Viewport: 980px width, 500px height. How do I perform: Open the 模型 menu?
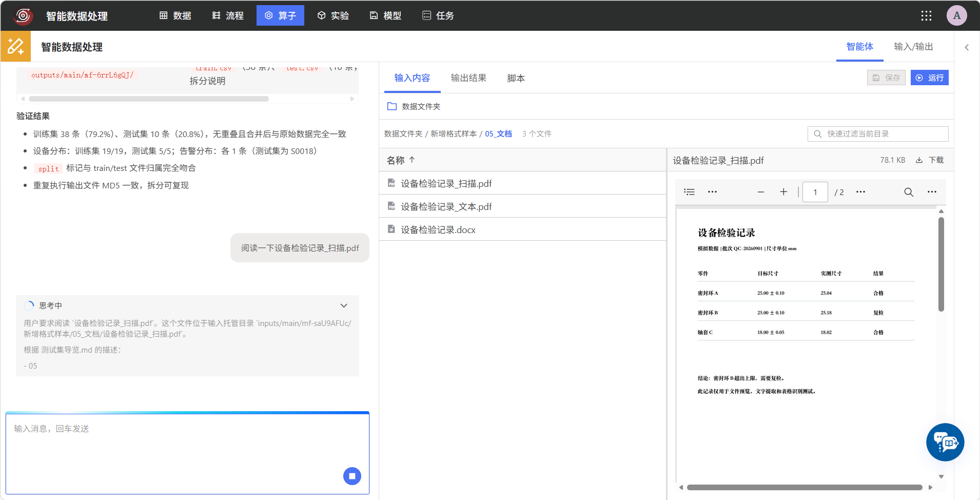point(386,16)
